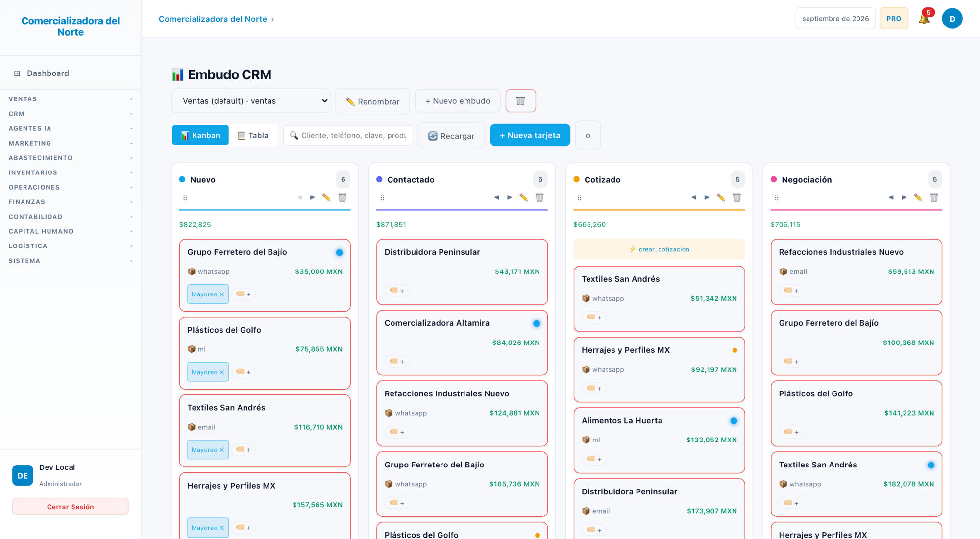
Task: Click the Negociación column pink color dot
Action: pos(774,179)
